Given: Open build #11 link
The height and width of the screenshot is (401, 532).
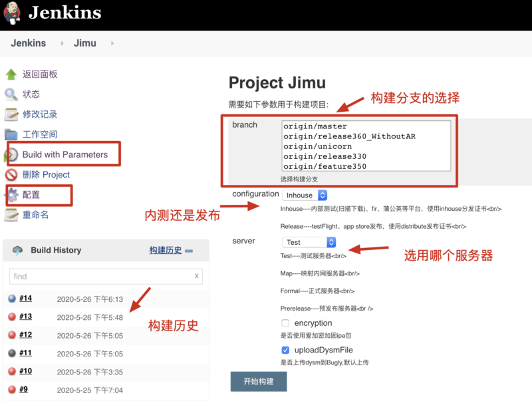Looking at the screenshot, I should [25, 353].
